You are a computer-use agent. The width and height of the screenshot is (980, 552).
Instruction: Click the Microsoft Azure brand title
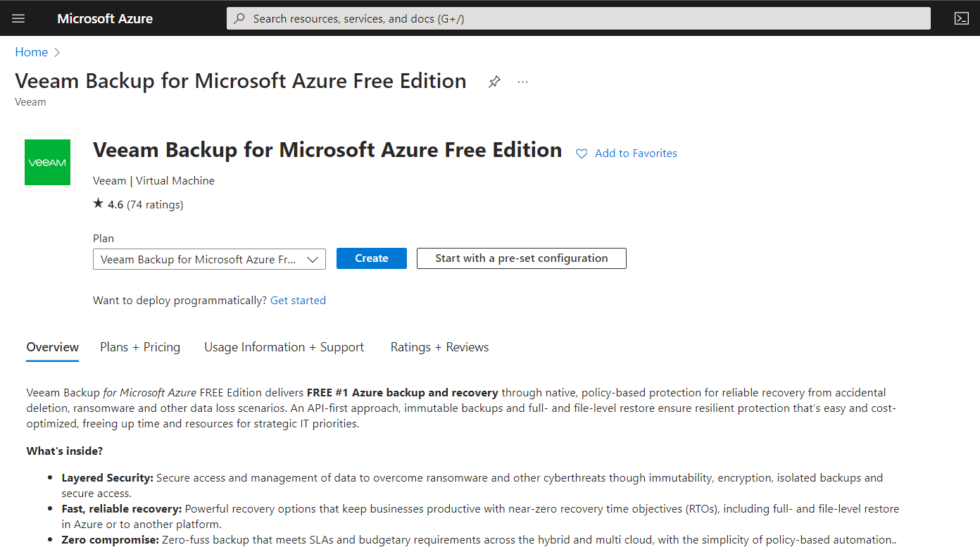[105, 19]
